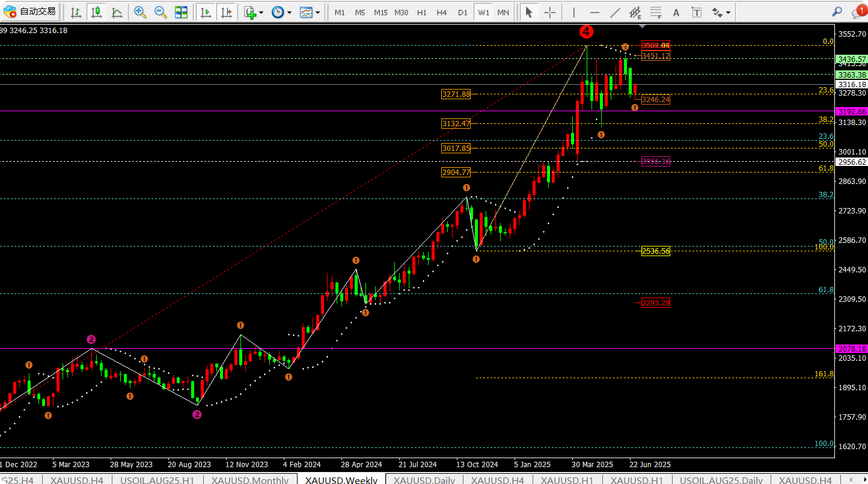Select the Fibonacci retracement tool
Viewport: 868px width, 484px height.
[x=656, y=12]
